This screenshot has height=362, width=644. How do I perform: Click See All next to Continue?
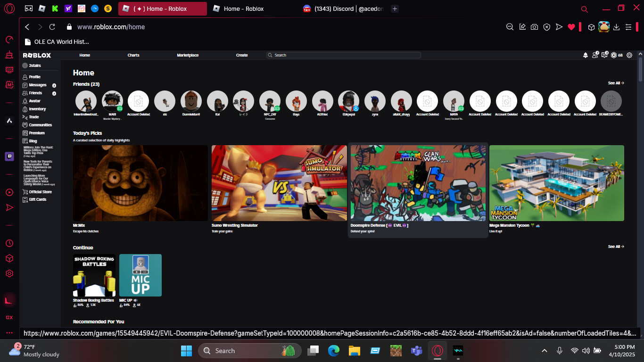[x=616, y=247]
